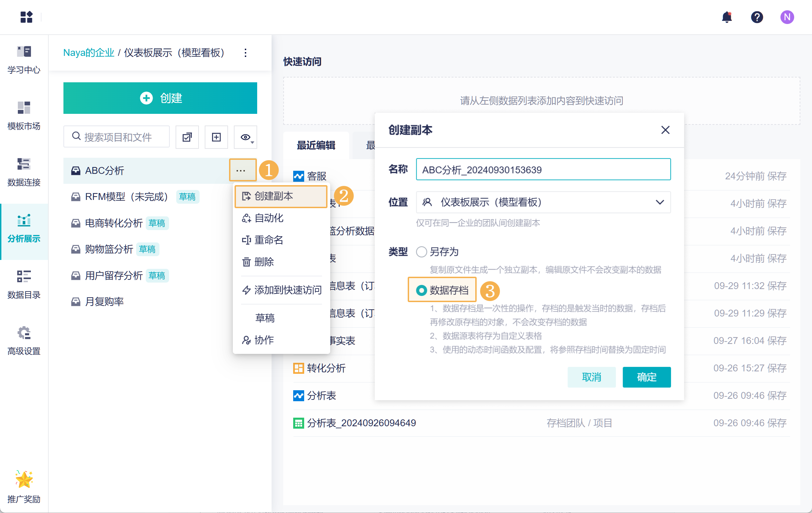Click the vertical dots beside the project title
The height and width of the screenshot is (513, 812).
tap(246, 53)
